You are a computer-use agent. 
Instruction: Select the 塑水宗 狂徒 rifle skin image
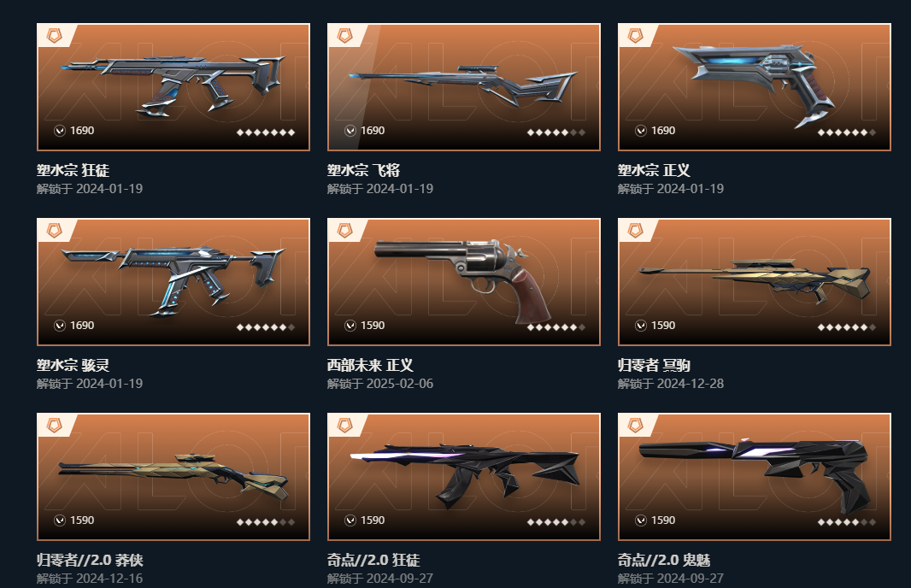pyautogui.click(x=173, y=85)
